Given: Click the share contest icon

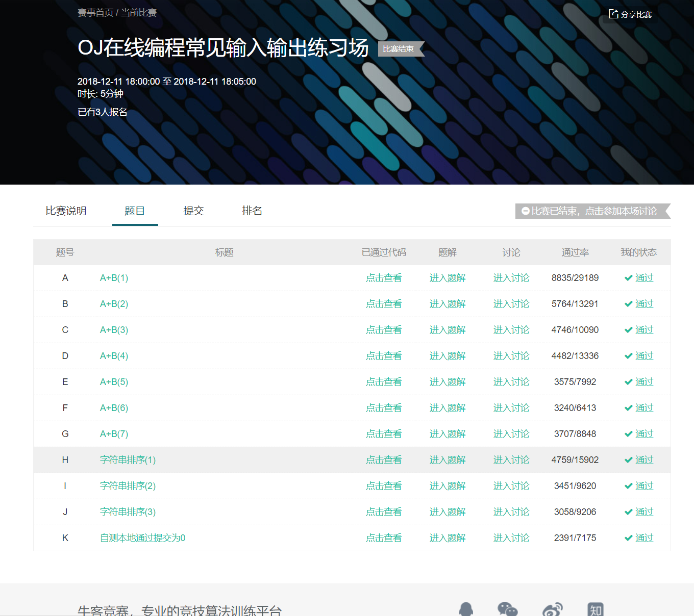Looking at the screenshot, I should tap(612, 14).
